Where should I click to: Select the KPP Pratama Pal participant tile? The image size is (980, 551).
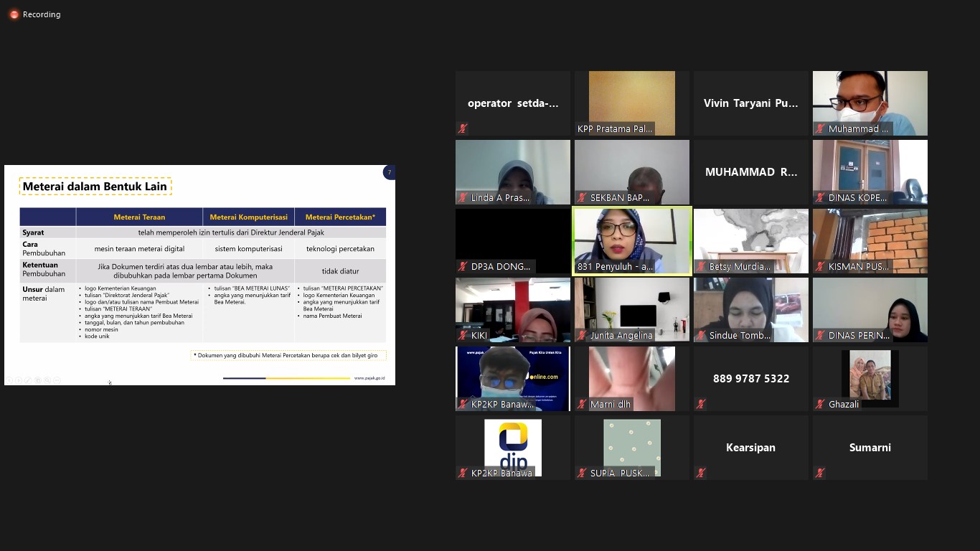coord(632,103)
